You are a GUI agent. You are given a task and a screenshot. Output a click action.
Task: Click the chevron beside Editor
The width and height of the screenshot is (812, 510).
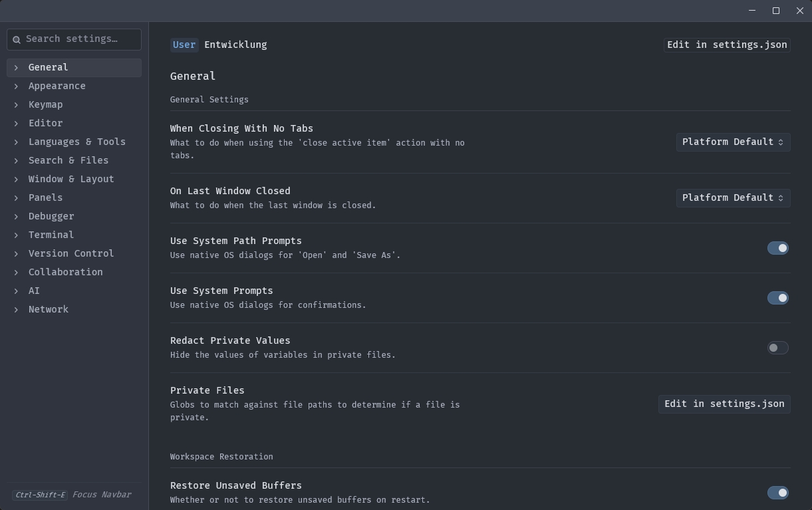16,123
